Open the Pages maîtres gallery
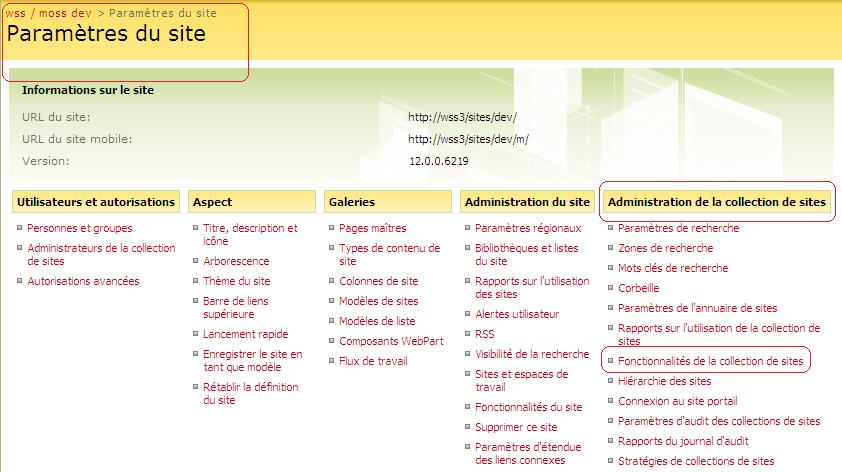The width and height of the screenshot is (842, 472). (372, 228)
